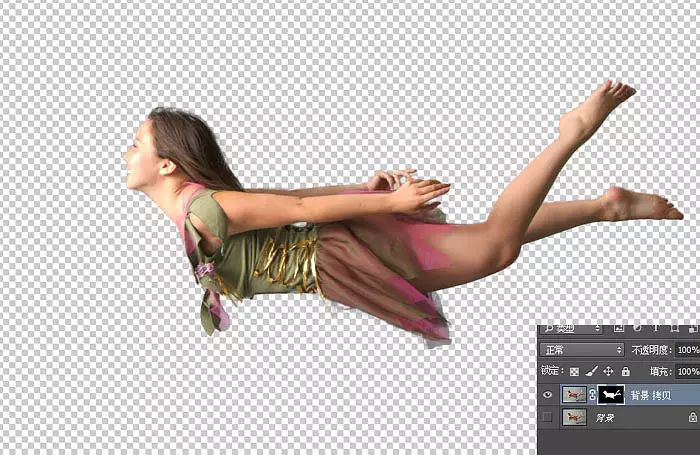The height and width of the screenshot is (455, 700).
Task: Select the black layer mask thumbnail
Action: [x=610, y=395]
